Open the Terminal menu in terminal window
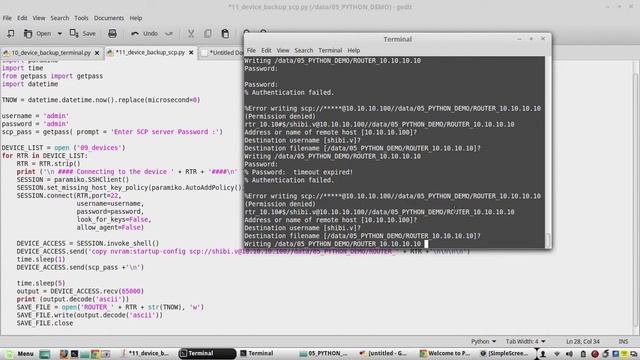This screenshot has width=640, height=360. [330, 51]
